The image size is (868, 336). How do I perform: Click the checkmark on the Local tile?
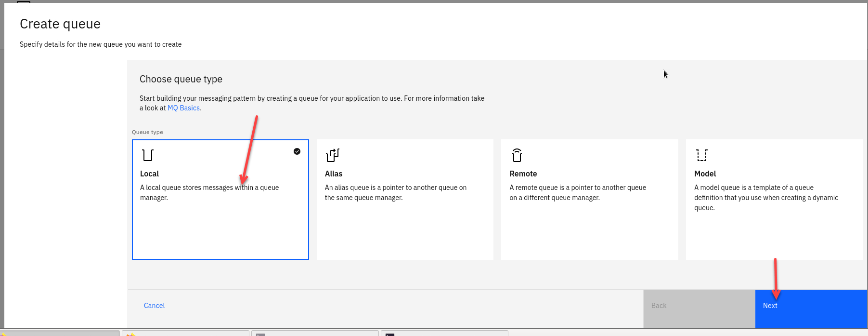tap(297, 151)
